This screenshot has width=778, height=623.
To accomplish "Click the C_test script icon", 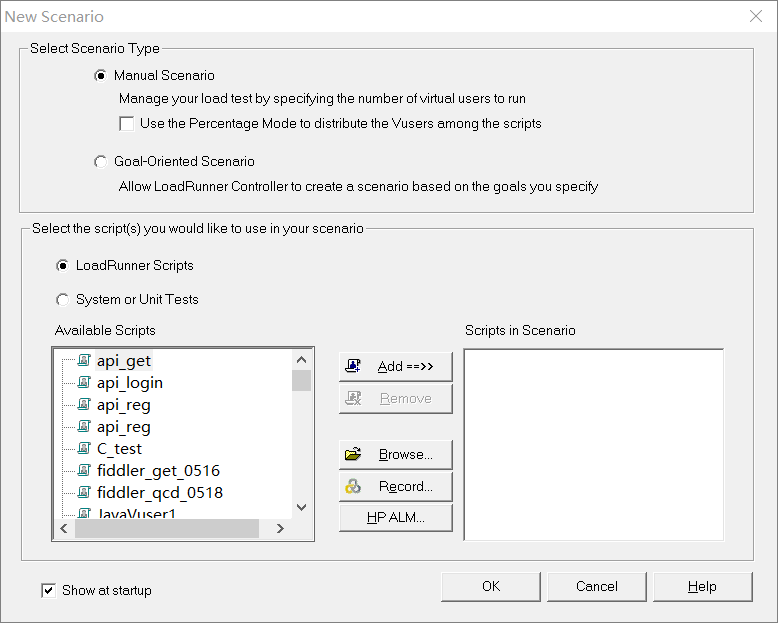I will pos(84,449).
